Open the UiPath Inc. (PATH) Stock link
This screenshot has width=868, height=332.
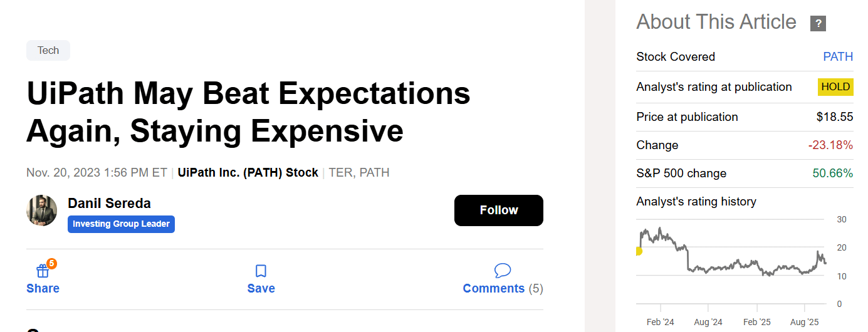point(248,172)
